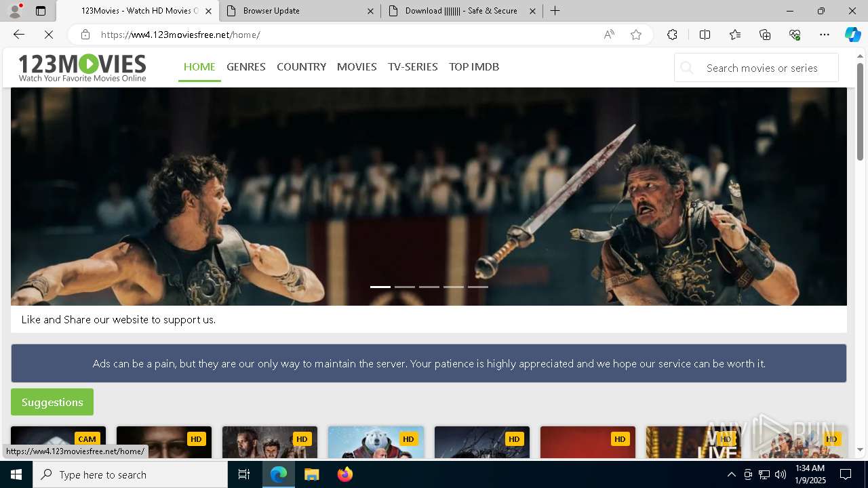Click the address bar URL
Screen dimensions: 868x488
[x=180, y=35]
